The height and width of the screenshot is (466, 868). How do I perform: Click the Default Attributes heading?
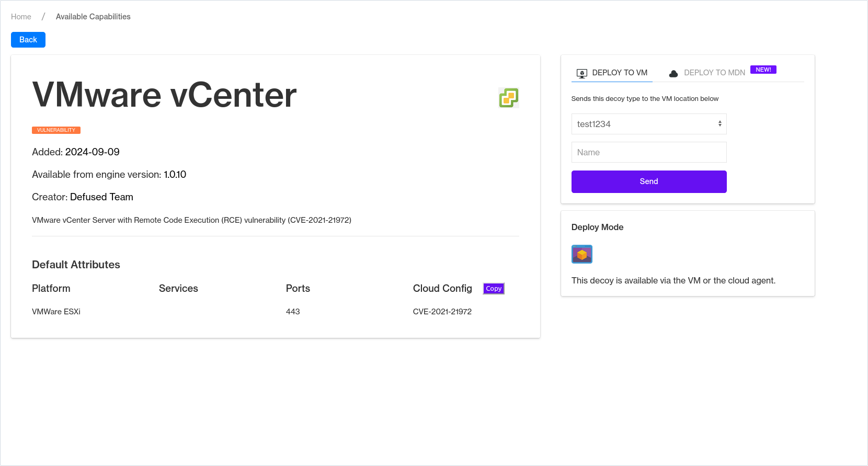click(76, 265)
